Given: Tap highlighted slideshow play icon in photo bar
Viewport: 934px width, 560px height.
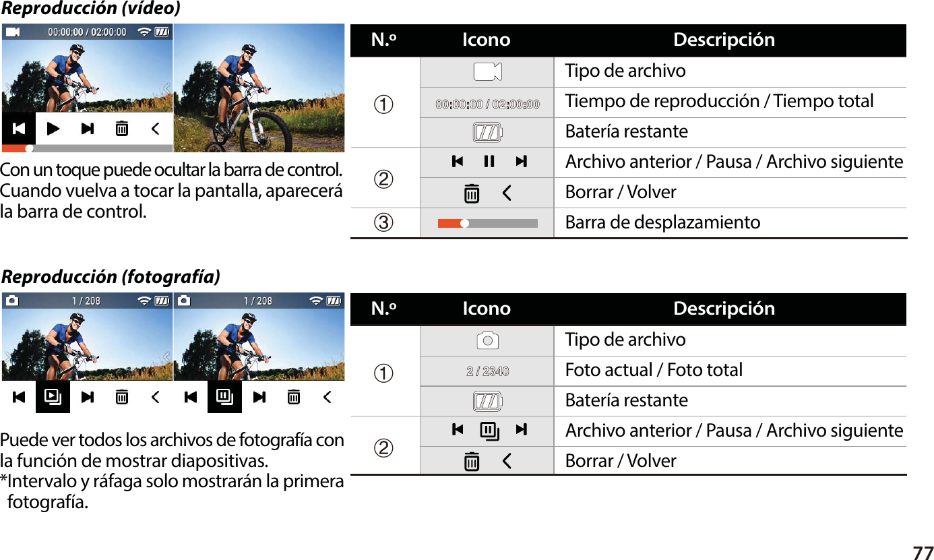Looking at the screenshot, I should coord(53,397).
